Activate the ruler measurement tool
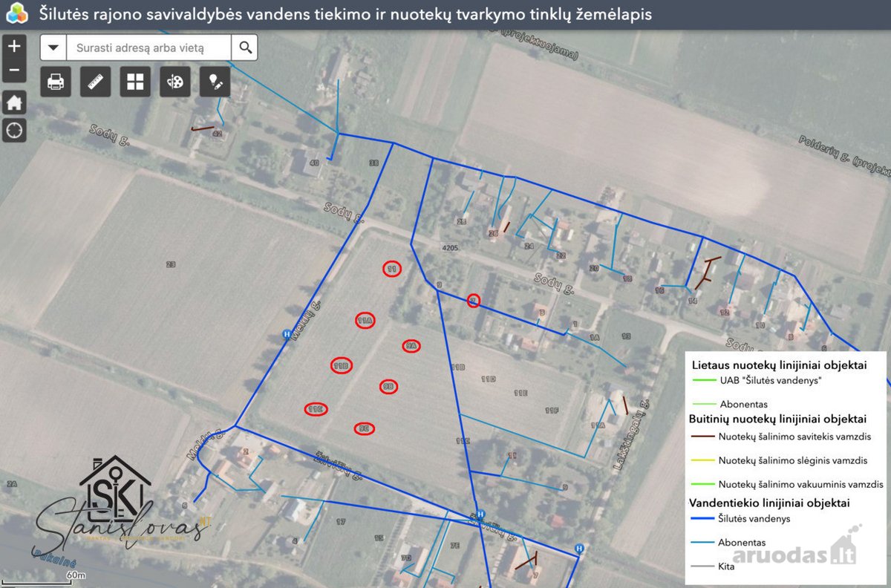Viewport: 891px width, 588px height. pos(95,82)
